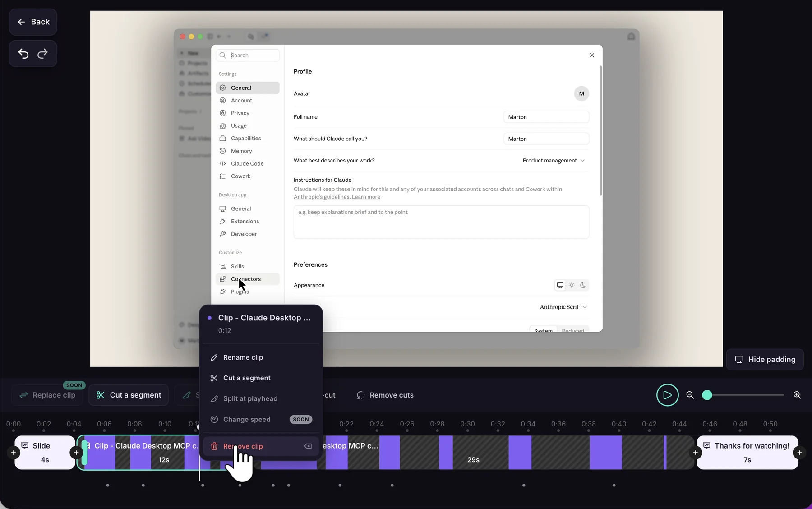Click the plus icon after Thanks for watching!
Image resolution: width=812 pixels, height=509 pixels.
tap(799, 452)
